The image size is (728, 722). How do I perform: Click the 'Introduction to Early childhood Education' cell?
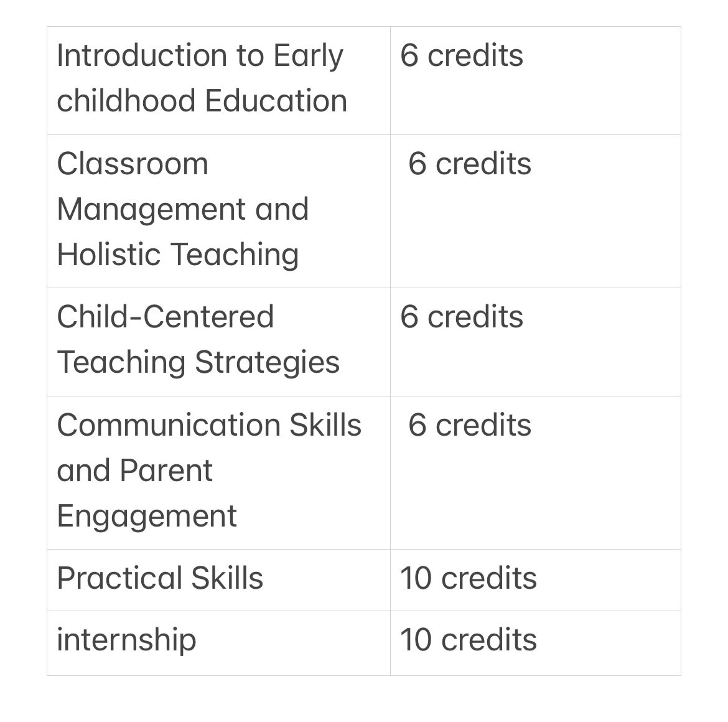tap(202, 78)
